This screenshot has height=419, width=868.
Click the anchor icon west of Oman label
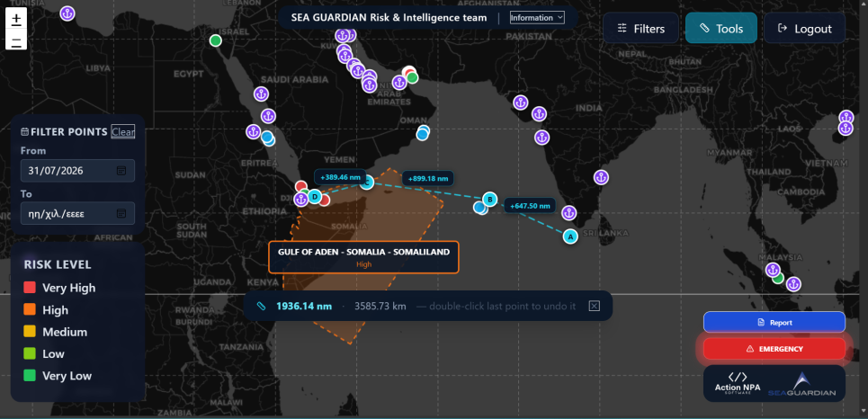(x=399, y=83)
